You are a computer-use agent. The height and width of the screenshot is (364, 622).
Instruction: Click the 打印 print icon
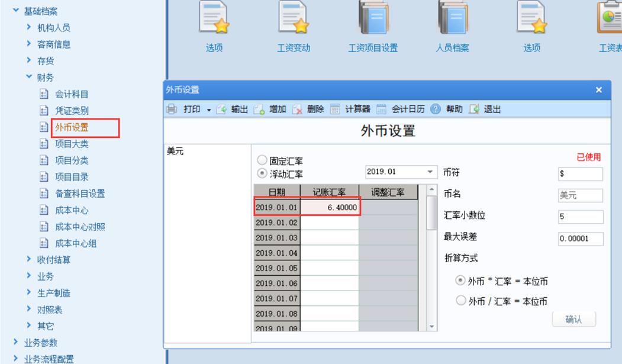coord(172,107)
